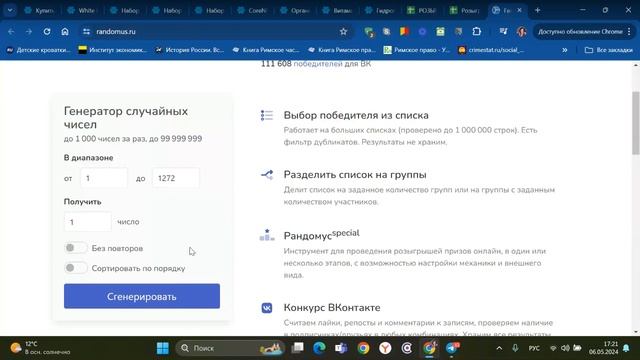Click the site info icon beside randomus.ru
The image size is (640, 360).
coord(86,31)
